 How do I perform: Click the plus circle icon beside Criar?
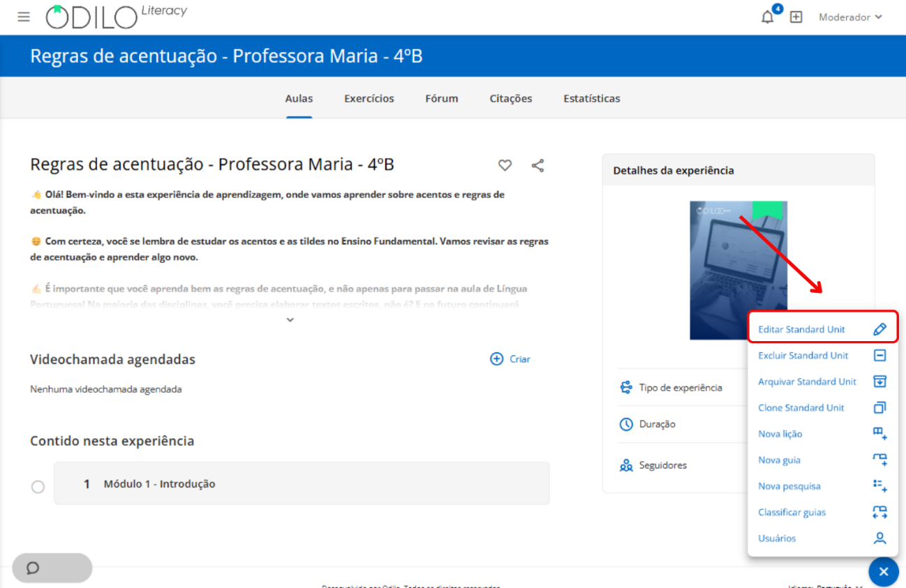[x=497, y=359]
